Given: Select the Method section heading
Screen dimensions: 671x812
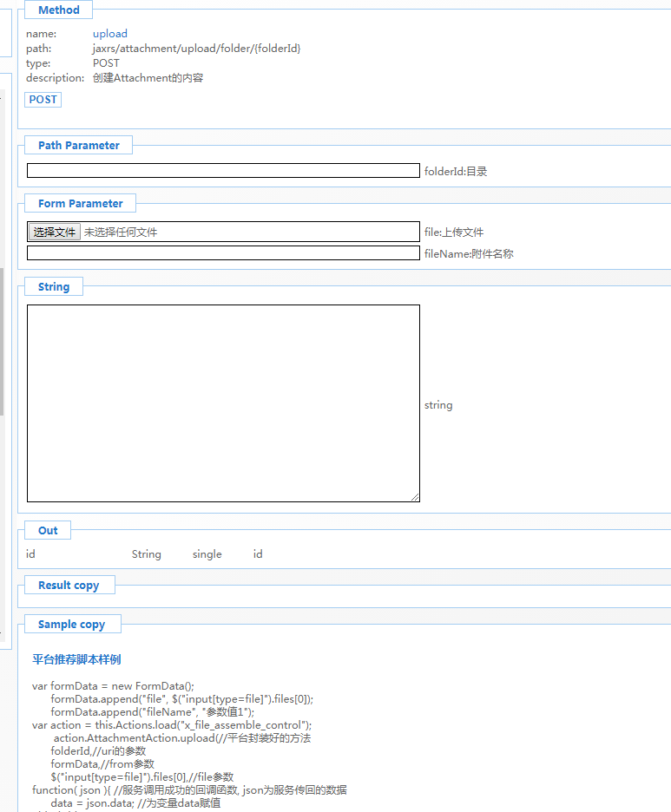Looking at the screenshot, I should pyautogui.click(x=58, y=10).
